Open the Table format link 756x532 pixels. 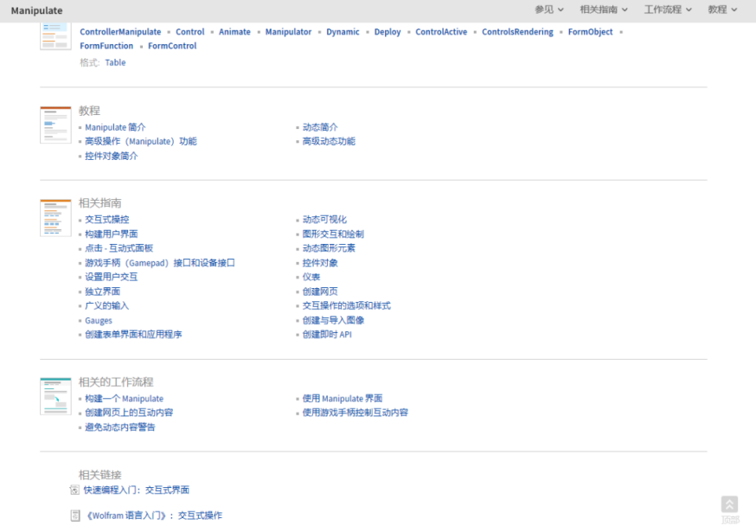pyautogui.click(x=115, y=62)
